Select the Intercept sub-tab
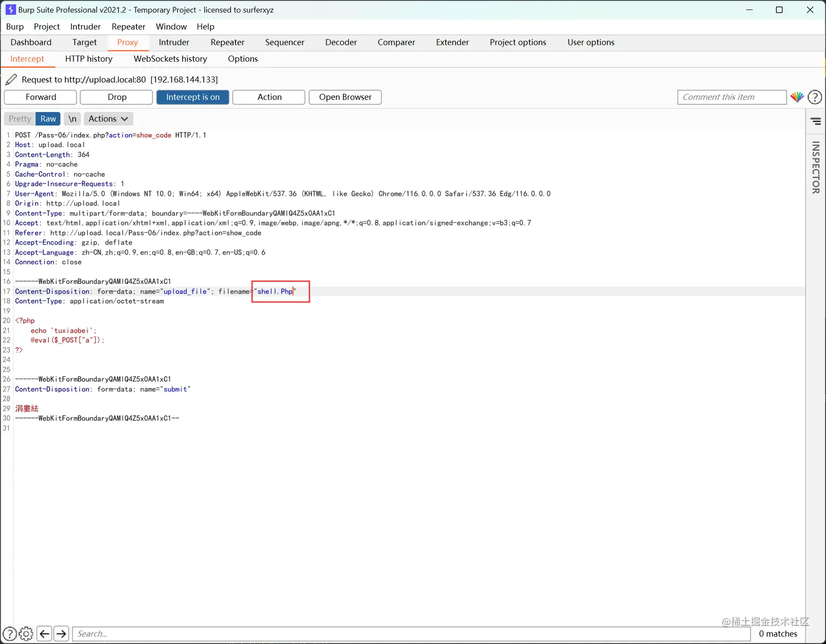 point(27,59)
